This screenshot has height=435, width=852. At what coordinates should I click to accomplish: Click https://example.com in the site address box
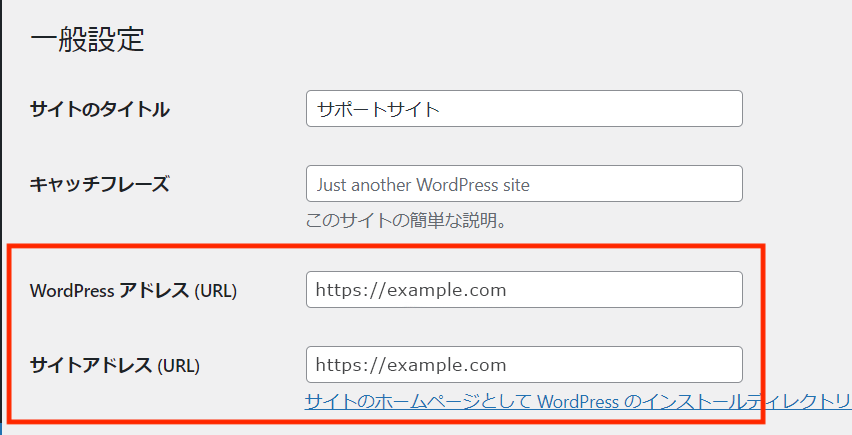click(x=411, y=364)
